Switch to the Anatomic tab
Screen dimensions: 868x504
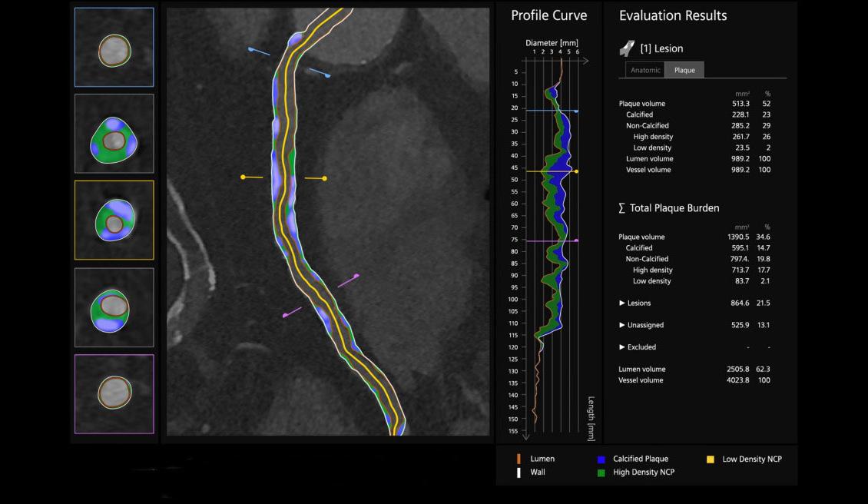tap(644, 70)
